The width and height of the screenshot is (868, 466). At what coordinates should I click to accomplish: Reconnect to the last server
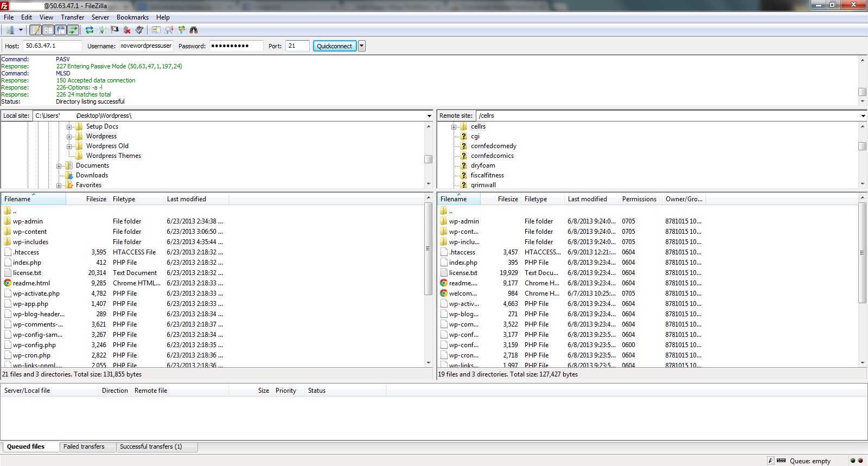139,30
